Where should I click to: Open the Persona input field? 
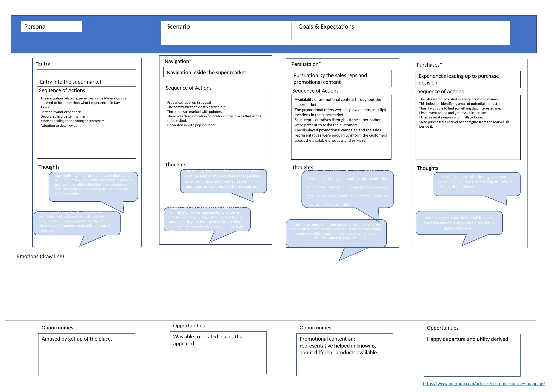click(x=51, y=28)
